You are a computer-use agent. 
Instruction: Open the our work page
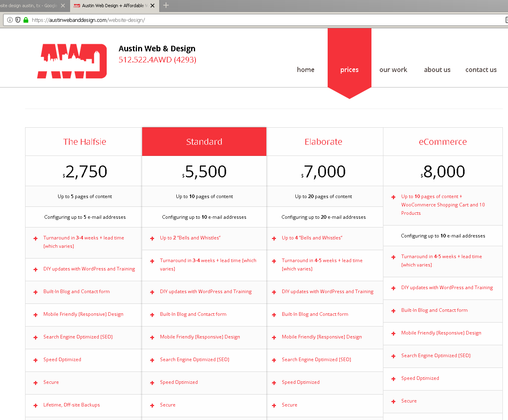tap(393, 70)
